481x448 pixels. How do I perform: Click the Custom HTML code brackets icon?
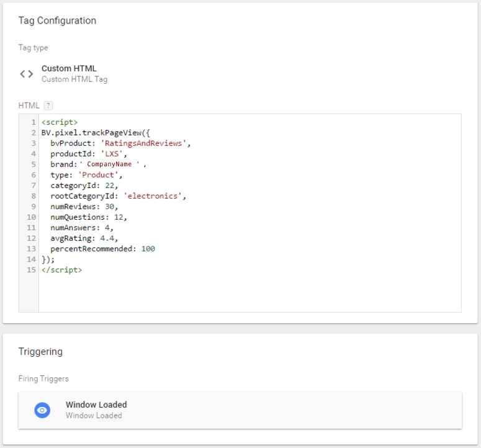click(x=27, y=74)
